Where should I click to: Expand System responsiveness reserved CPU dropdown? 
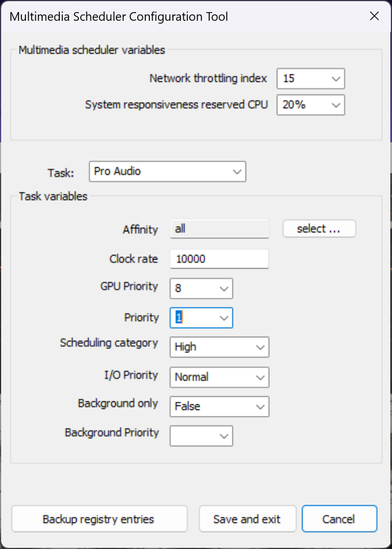point(311,105)
